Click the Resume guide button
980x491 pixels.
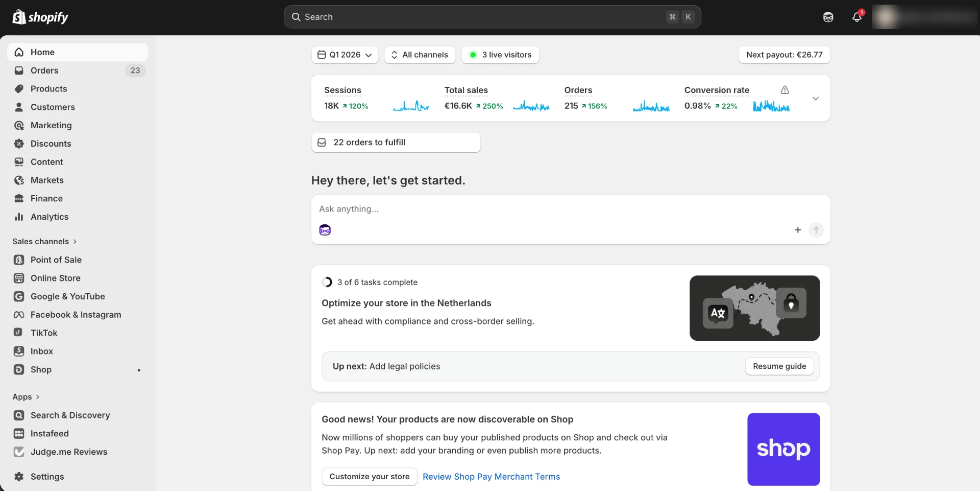point(779,366)
